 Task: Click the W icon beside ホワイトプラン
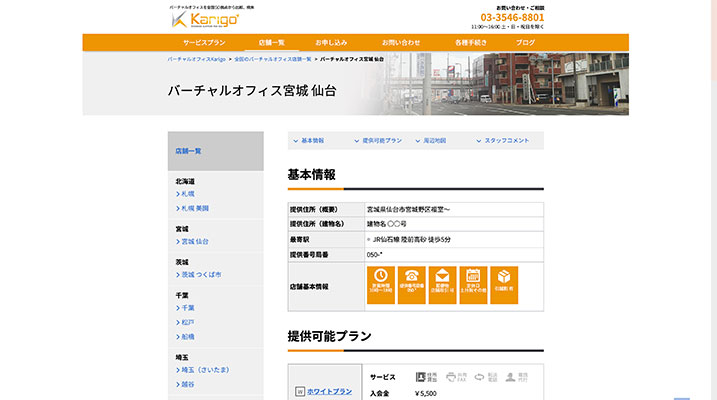click(300, 391)
